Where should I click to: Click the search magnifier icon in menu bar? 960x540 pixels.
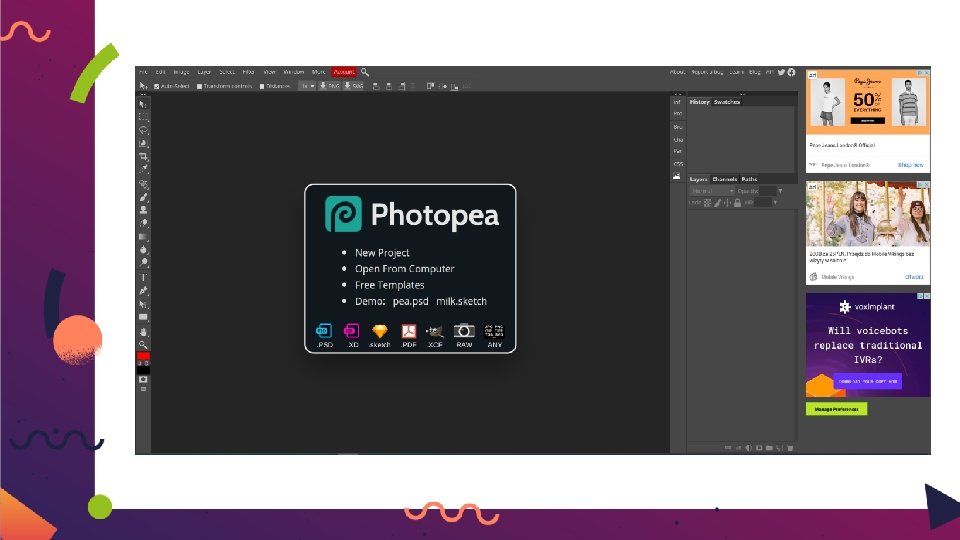365,72
